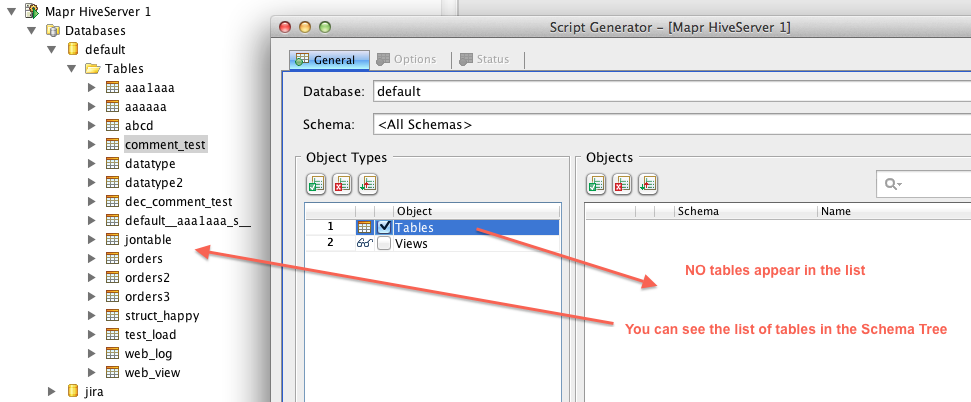Collapse the Mapr HiveServer 1 node
This screenshot has width=971, height=402.
point(11,11)
